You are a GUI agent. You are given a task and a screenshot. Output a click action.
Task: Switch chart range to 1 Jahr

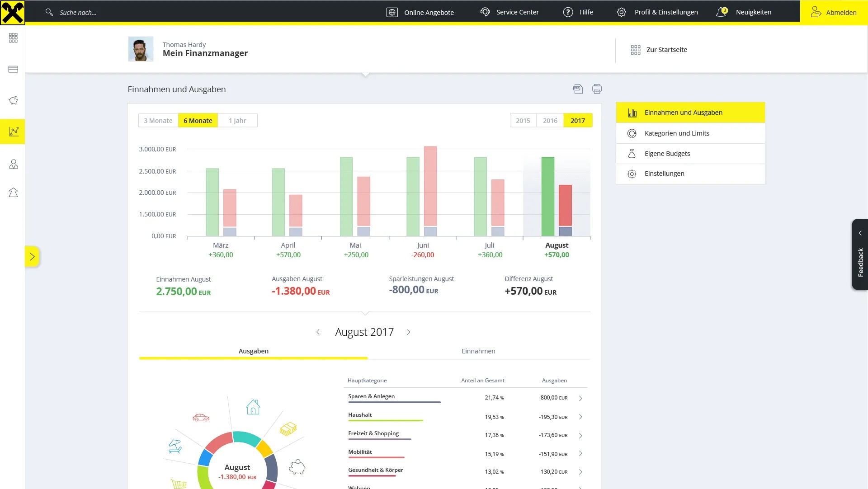237,121
